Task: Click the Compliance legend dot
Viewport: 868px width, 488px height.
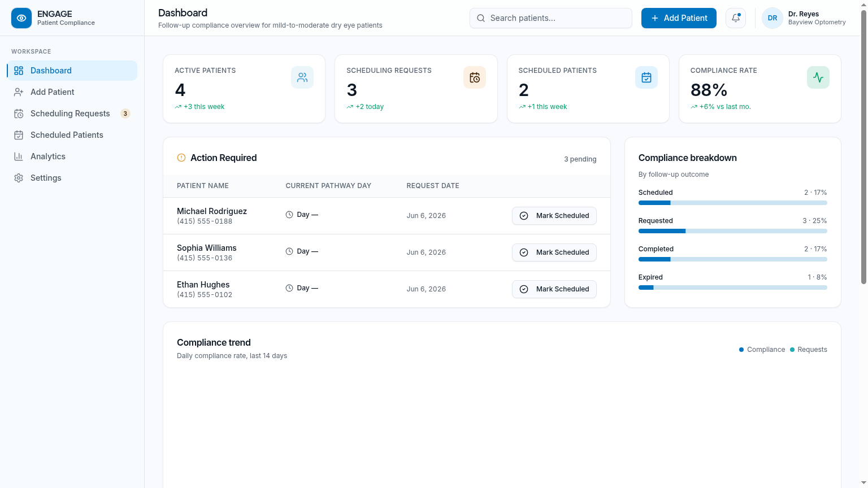Action: coord(741,350)
